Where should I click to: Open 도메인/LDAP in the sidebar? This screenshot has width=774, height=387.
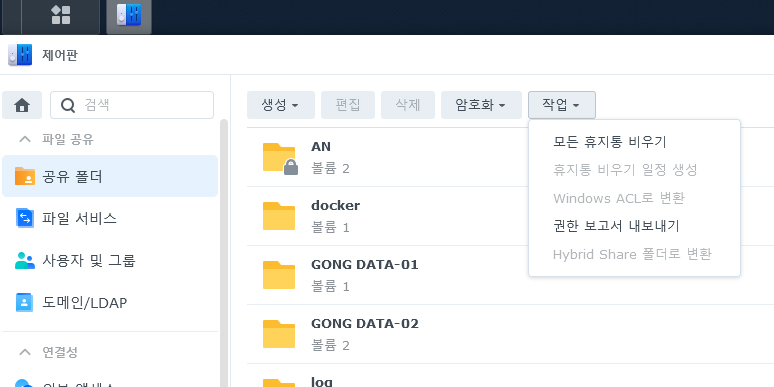(x=110, y=302)
